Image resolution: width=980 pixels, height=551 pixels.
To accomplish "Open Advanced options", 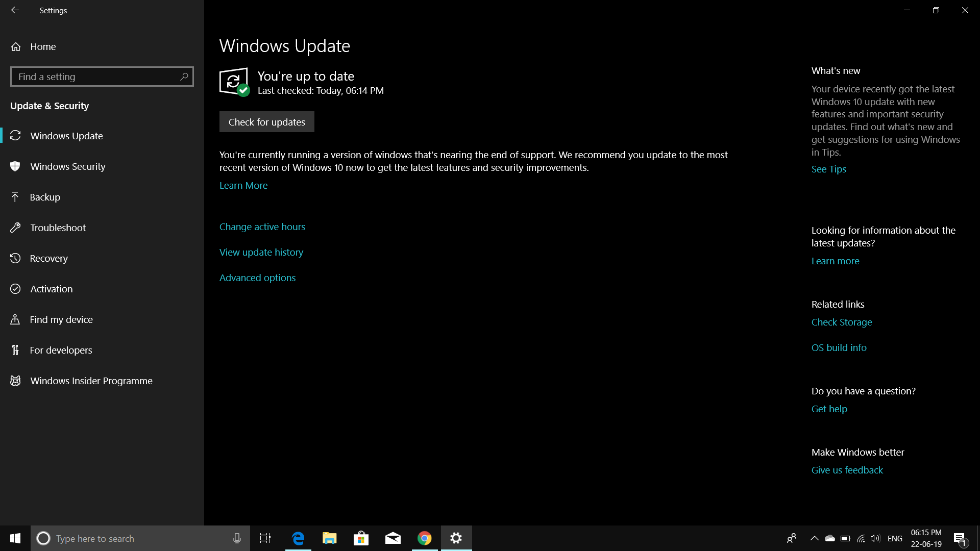I will coord(258,278).
